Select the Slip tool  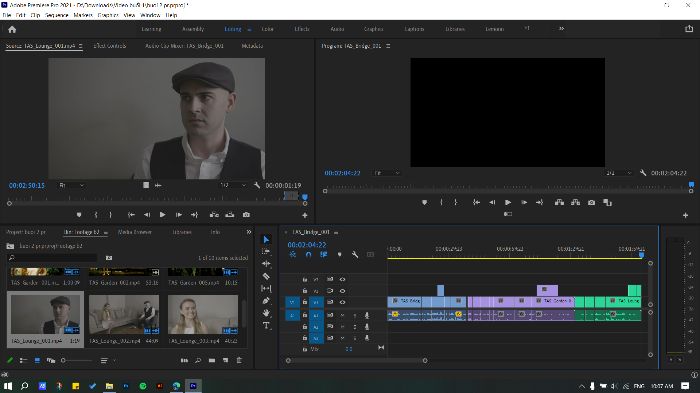(266, 288)
